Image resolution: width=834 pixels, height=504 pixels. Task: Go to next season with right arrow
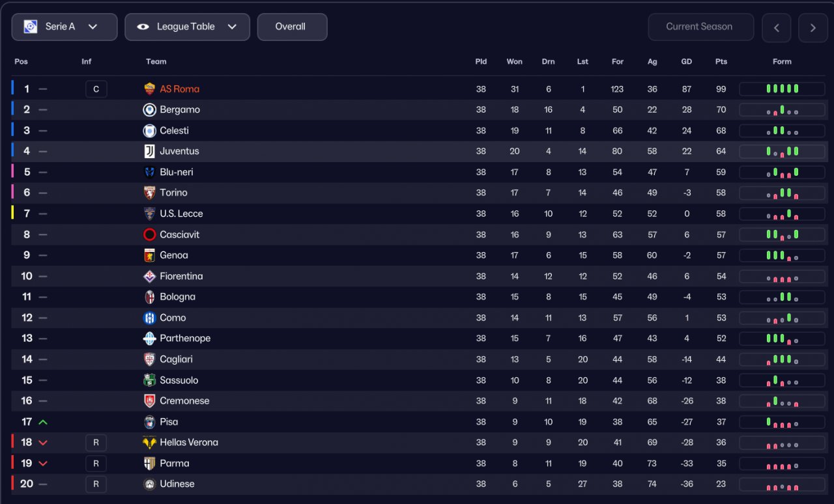(x=812, y=28)
